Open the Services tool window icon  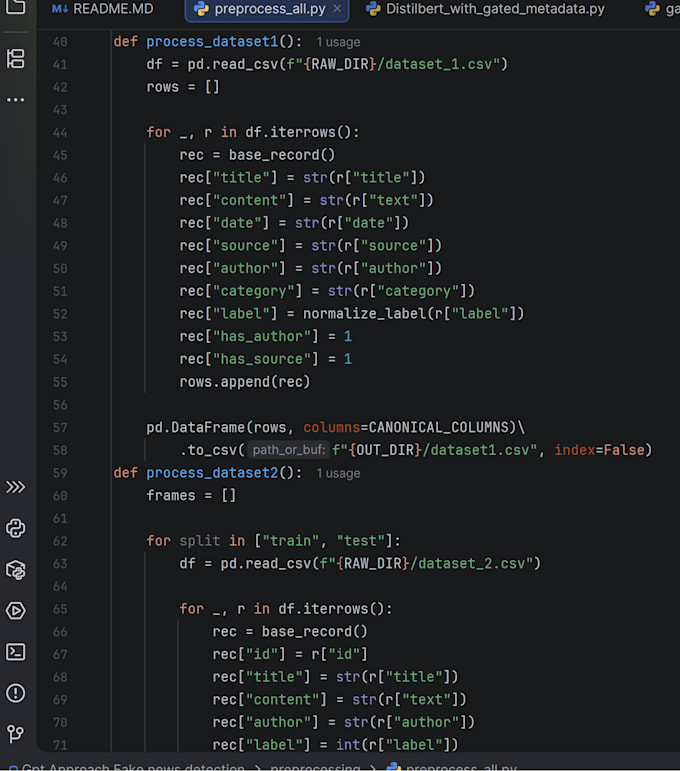(15, 611)
